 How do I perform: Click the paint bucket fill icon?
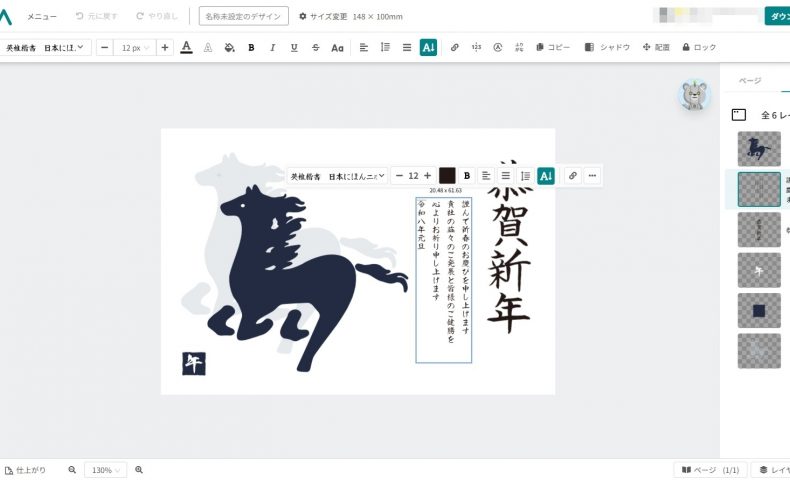point(229,47)
